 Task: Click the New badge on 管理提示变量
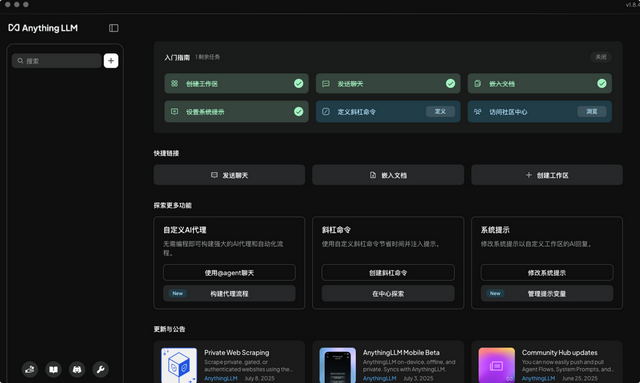495,293
